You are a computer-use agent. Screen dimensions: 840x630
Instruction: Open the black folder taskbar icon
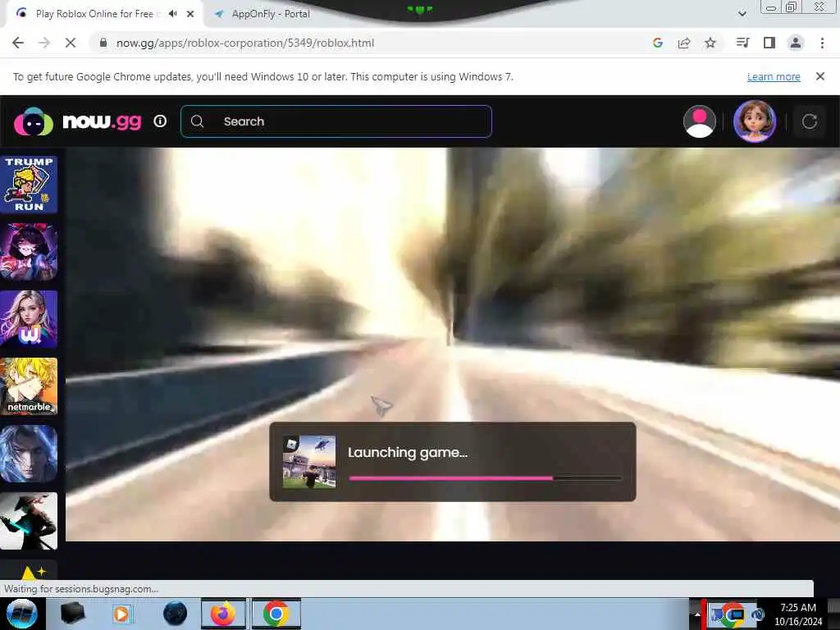[73, 614]
